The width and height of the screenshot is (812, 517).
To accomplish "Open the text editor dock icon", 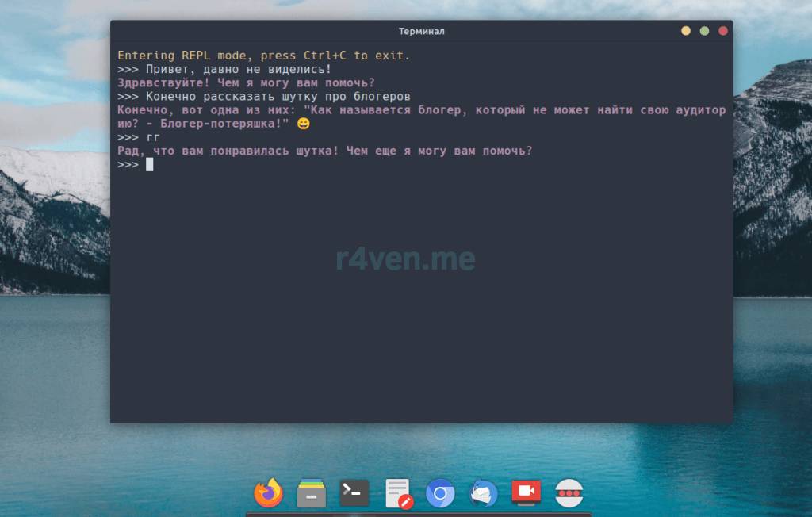I will [x=398, y=493].
